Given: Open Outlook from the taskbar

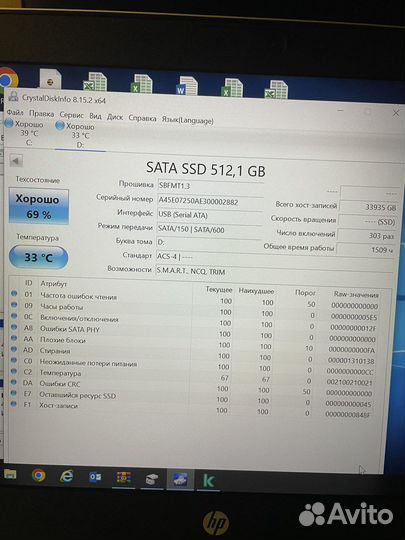Looking at the screenshot, I should (x=95, y=477).
